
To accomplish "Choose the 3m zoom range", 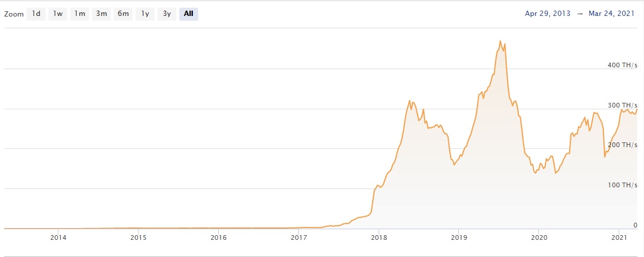I will (x=101, y=14).
